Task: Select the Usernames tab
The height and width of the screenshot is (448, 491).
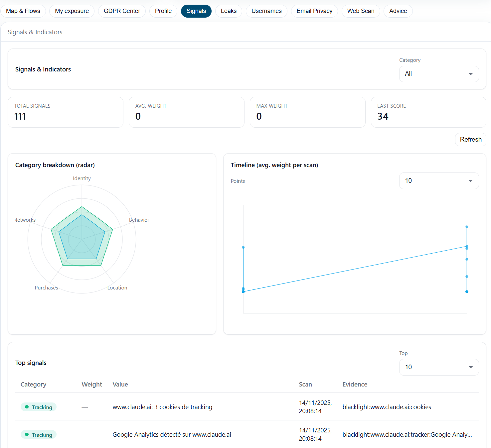Action: click(x=266, y=11)
